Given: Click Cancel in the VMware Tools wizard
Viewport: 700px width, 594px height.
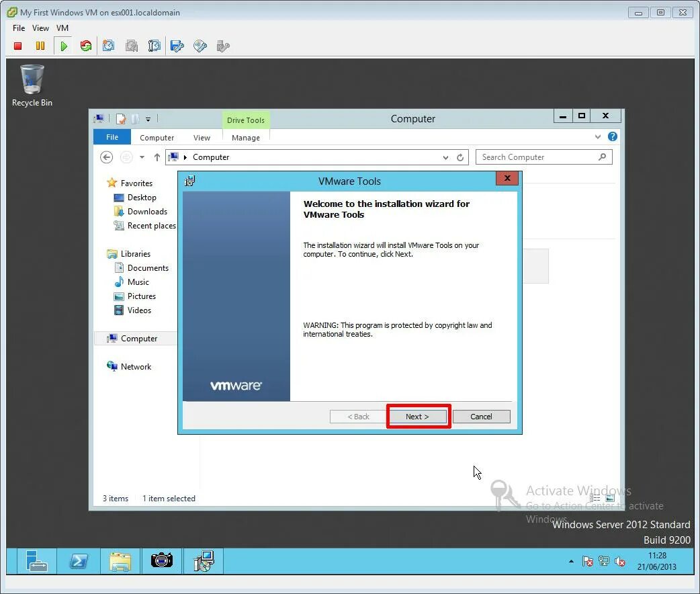Looking at the screenshot, I should (x=481, y=416).
